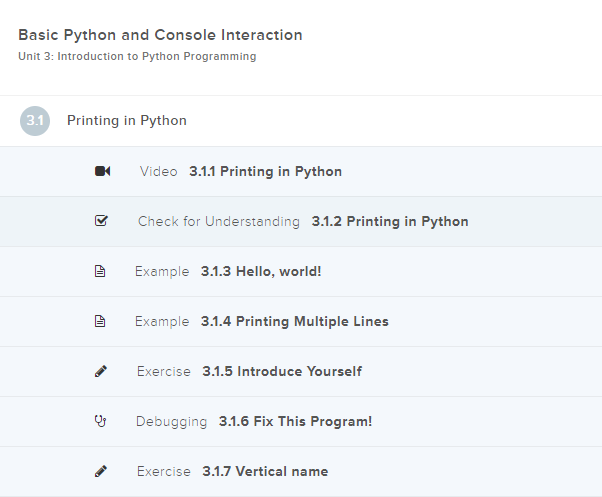Viewport: 602px width, 497px height.
Task: Click the stethoscope icon for Debugging item
Action: pyautogui.click(x=100, y=421)
